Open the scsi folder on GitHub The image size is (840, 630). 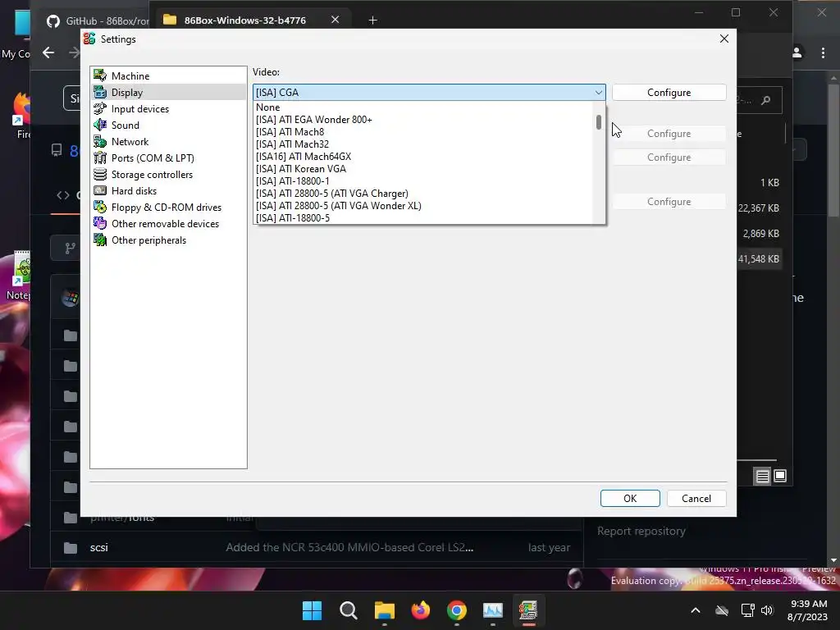click(99, 547)
